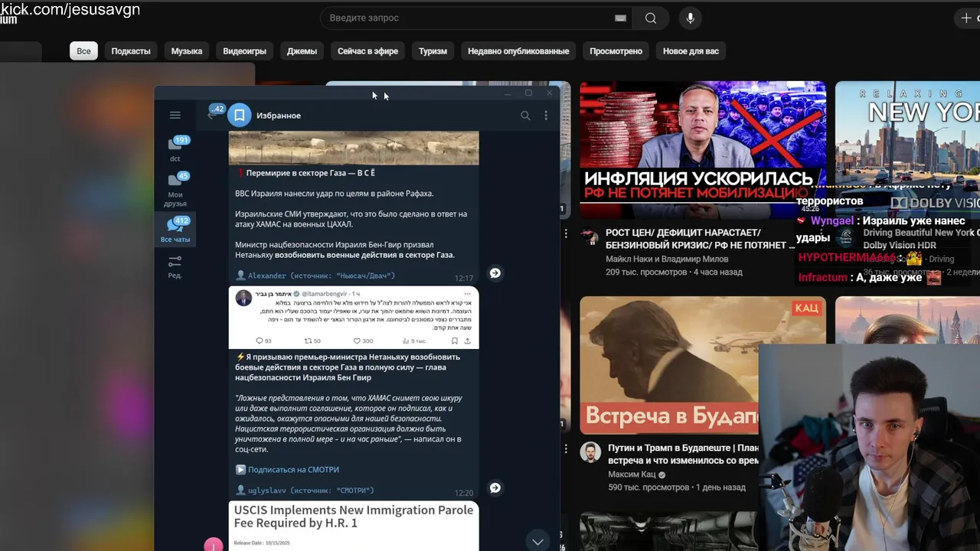Start voice search with microphone icon
980x551 pixels.
point(691,18)
